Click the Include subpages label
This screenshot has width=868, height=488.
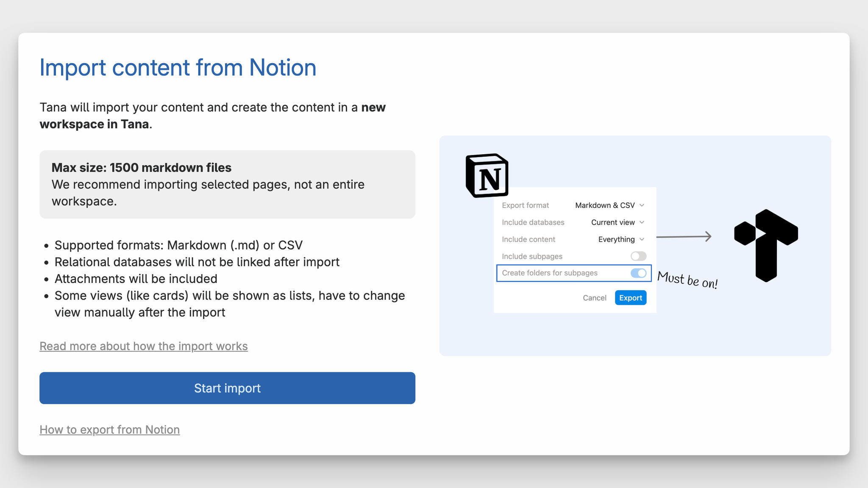click(x=532, y=256)
